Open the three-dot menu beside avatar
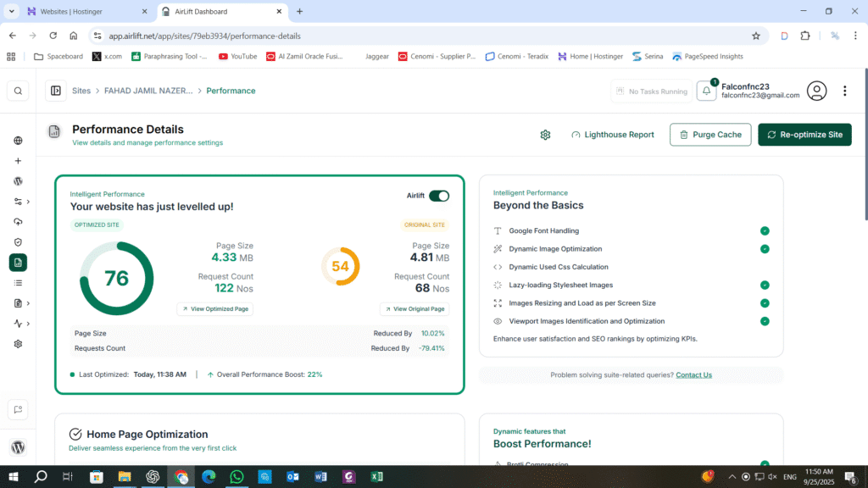This screenshot has width=868, height=488. coord(845,91)
